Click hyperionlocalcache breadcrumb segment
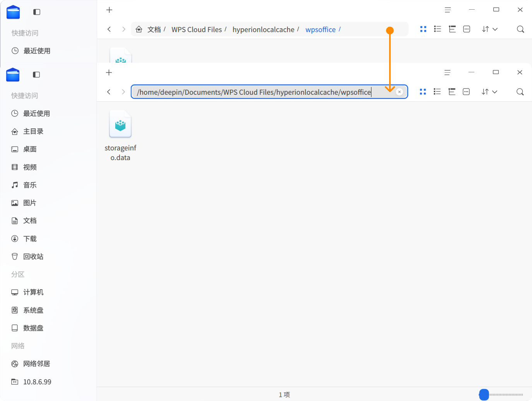 point(263,29)
